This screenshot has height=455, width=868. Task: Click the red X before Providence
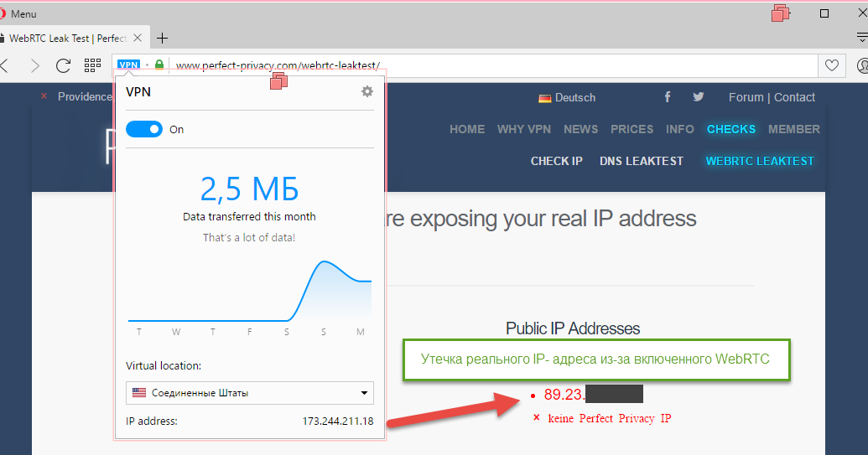click(x=44, y=96)
